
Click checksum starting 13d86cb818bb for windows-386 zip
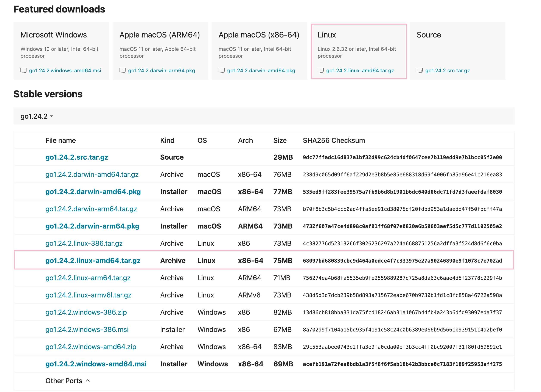point(402,312)
